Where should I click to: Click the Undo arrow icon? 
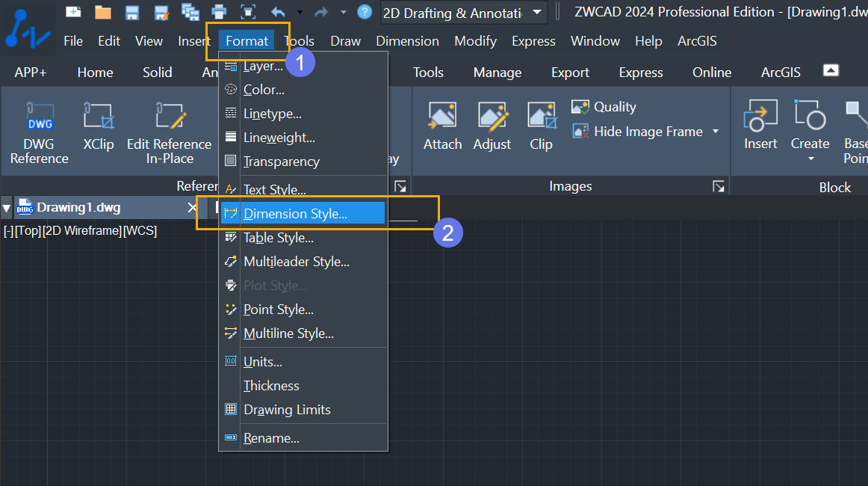click(x=279, y=12)
